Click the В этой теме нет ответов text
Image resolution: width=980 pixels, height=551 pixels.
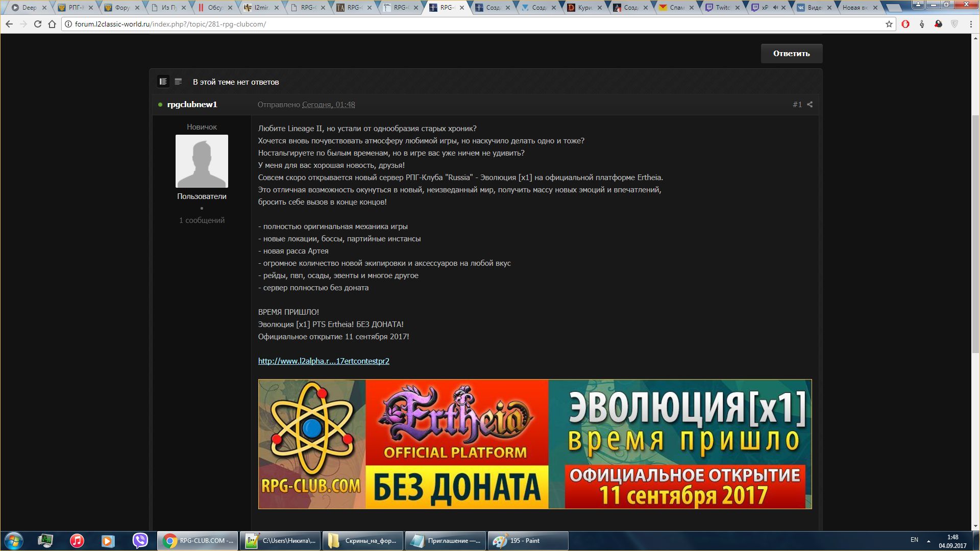(236, 82)
